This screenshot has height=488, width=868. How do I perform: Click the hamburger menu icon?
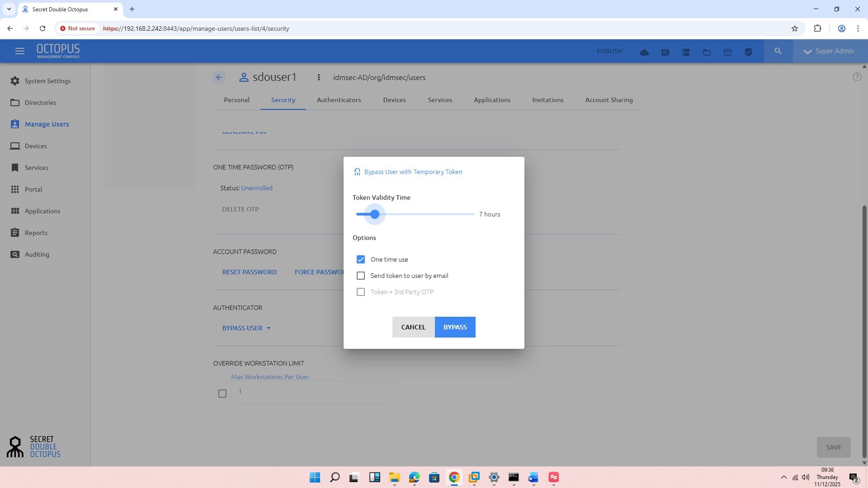tap(19, 52)
